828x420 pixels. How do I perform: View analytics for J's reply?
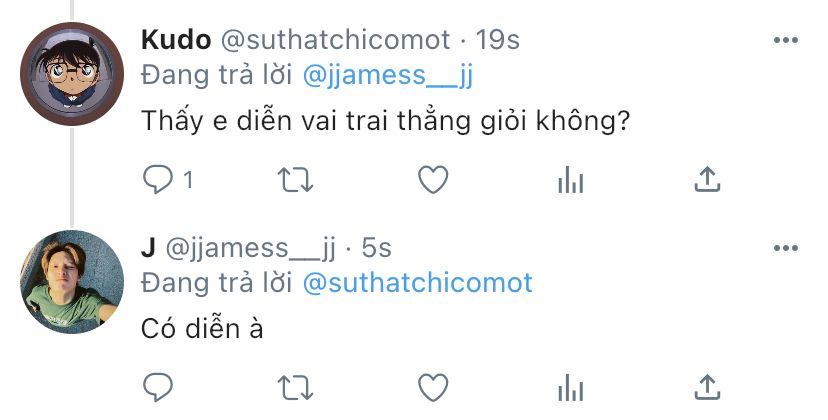coord(571,387)
